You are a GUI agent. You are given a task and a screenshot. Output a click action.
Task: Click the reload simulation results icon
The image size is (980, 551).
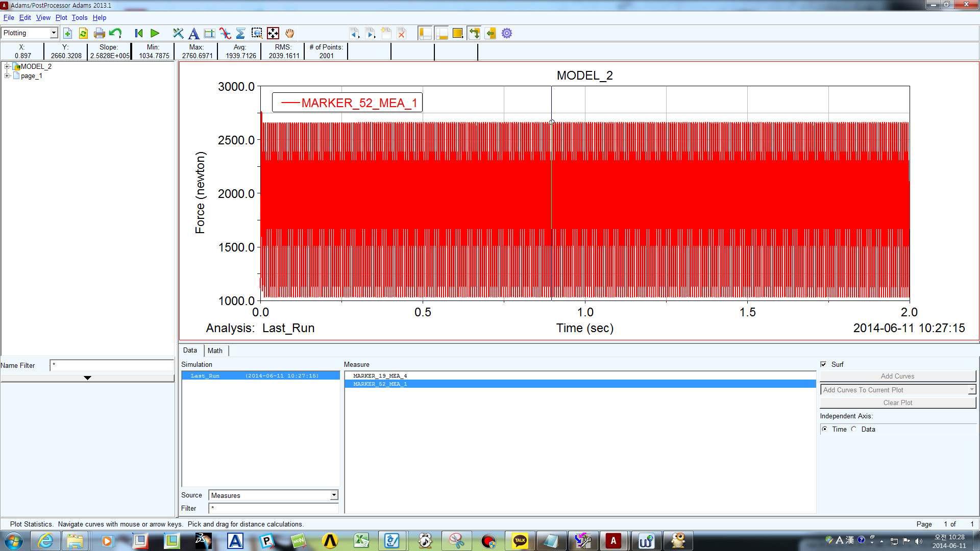(x=83, y=34)
